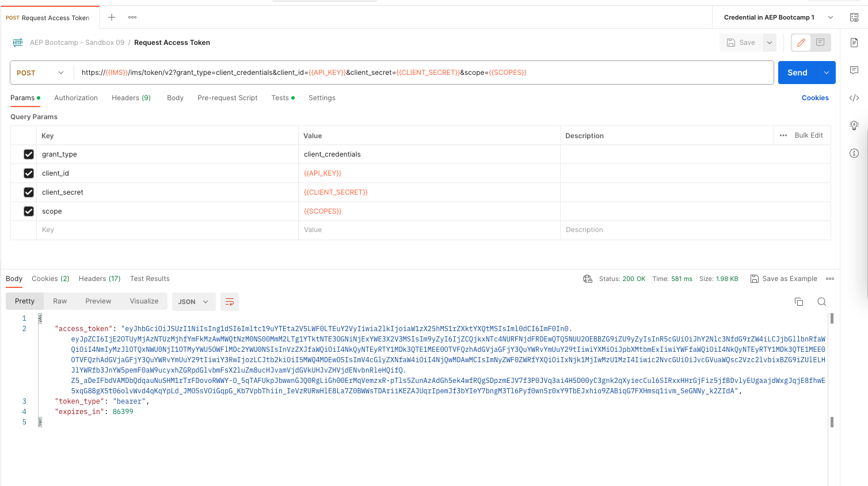Click the request URL input field
The width and height of the screenshot is (868, 486).
point(424,73)
